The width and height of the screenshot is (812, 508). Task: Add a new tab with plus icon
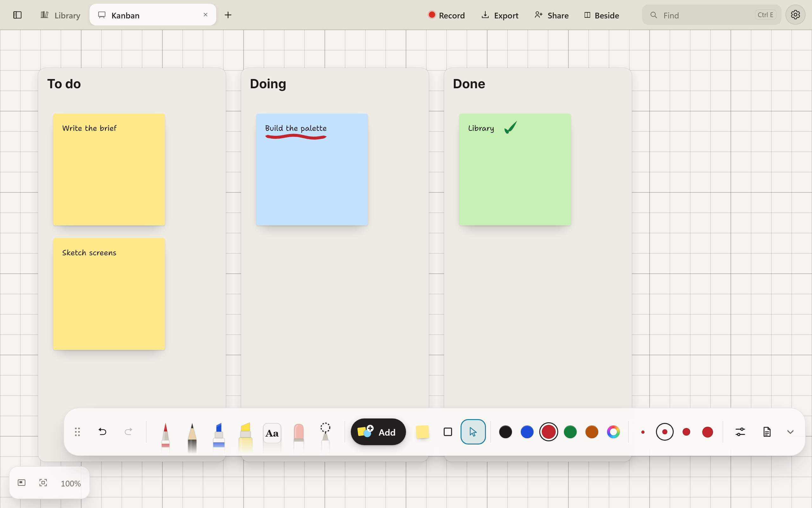[x=228, y=15]
